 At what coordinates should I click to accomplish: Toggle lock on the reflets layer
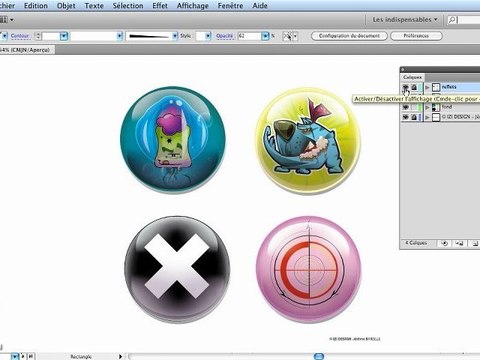click(414, 87)
